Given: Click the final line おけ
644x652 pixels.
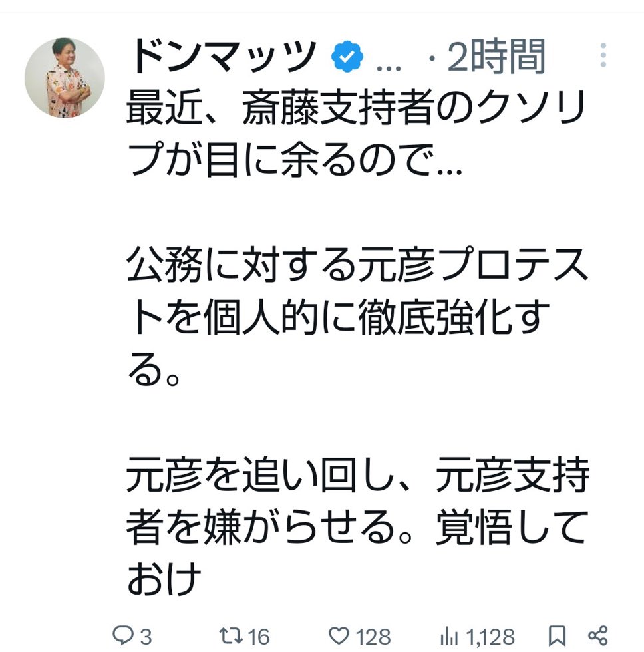Looking at the screenshot, I should pos(164,579).
